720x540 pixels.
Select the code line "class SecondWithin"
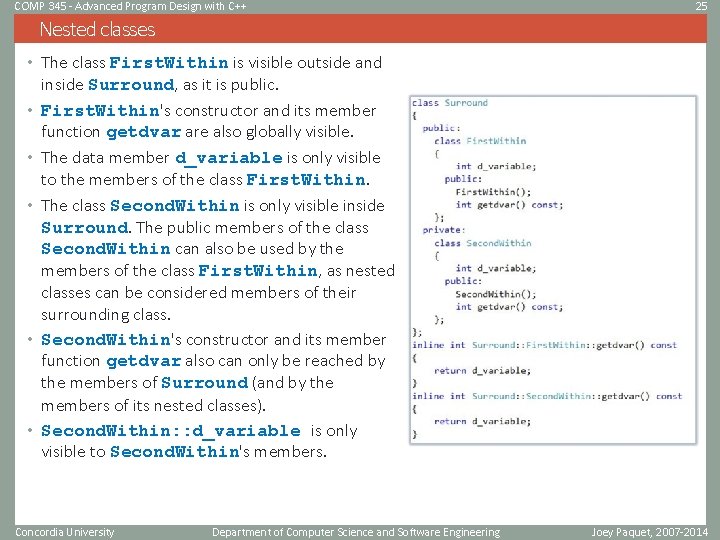coord(483,243)
